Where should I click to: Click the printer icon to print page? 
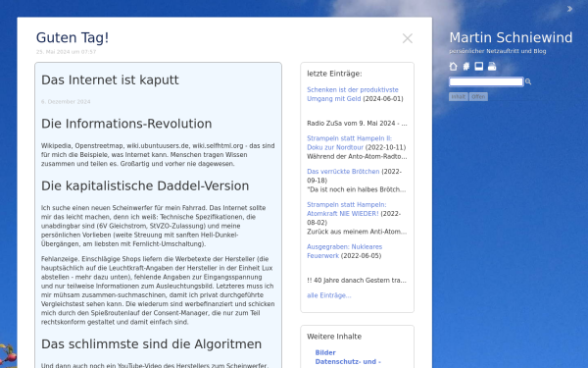pyautogui.click(x=492, y=67)
